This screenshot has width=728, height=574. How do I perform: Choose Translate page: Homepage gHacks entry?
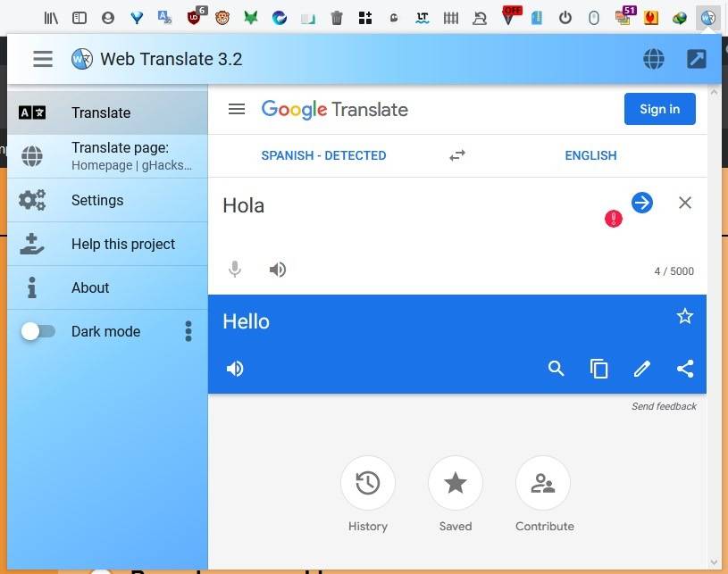(x=107, y=156)
